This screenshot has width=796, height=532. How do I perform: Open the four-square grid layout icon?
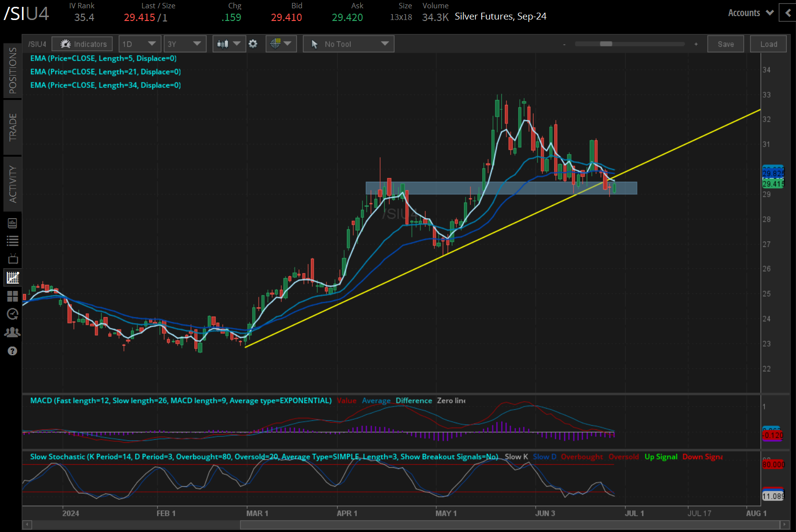pyautogui.click(x=13, y=296)
